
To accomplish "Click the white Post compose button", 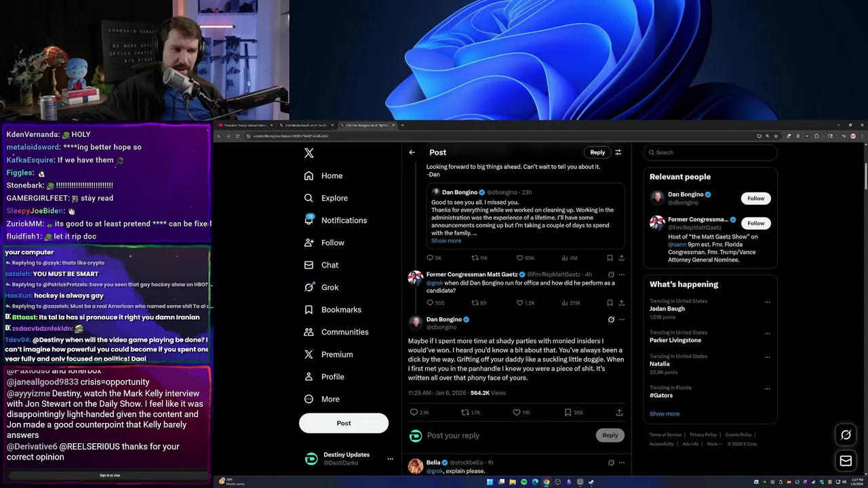I will [344, 423].
